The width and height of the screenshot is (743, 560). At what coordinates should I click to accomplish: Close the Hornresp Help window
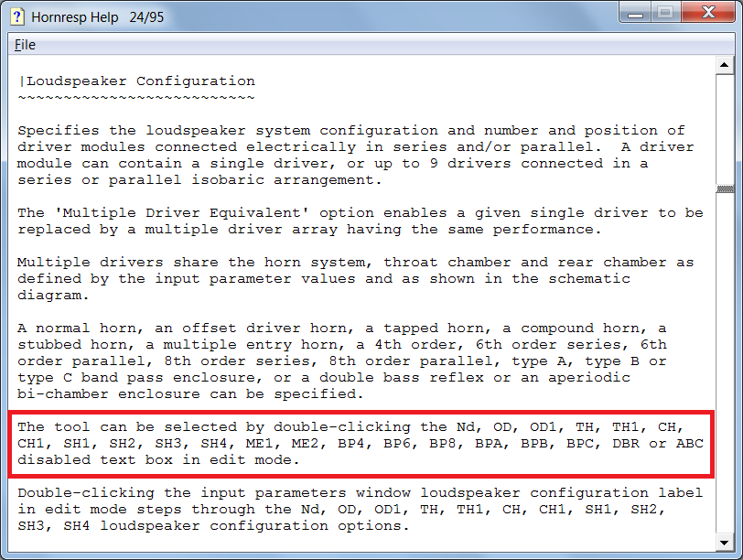[708, 13]
